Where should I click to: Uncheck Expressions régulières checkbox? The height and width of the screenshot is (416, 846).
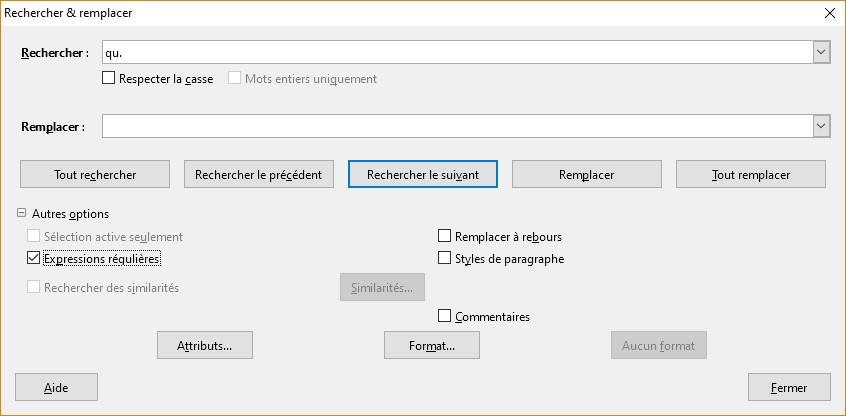[x=35, y=259]
